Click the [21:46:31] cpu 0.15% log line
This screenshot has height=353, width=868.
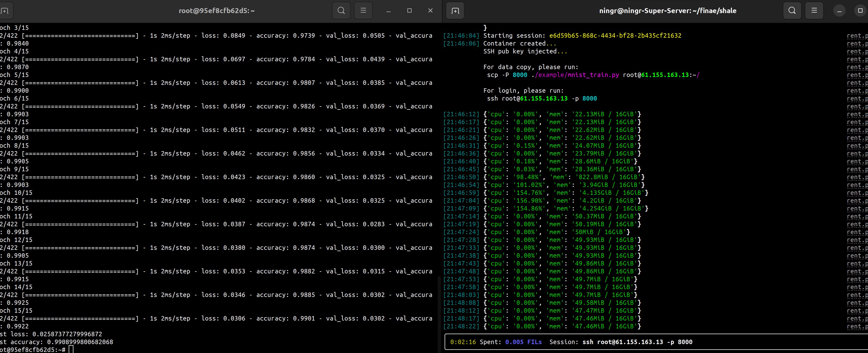pos(542,146)
